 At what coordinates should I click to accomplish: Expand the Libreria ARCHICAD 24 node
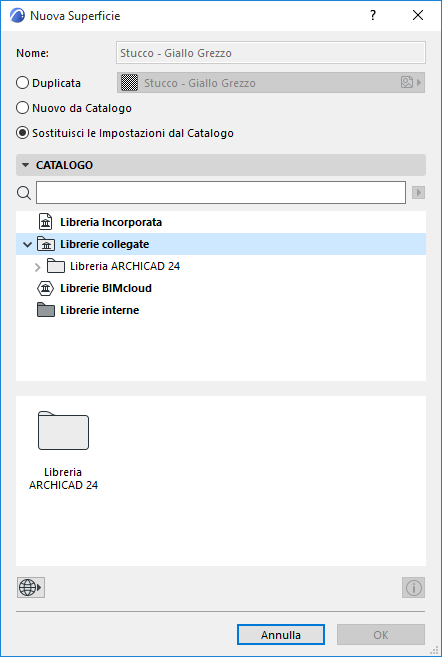pyautogui.click(x=37, y=266)
